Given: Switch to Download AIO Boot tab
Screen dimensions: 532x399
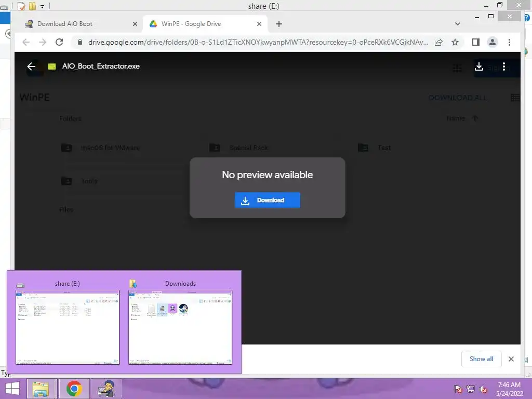Looking at the screenshot, I should tap(64, 24).
